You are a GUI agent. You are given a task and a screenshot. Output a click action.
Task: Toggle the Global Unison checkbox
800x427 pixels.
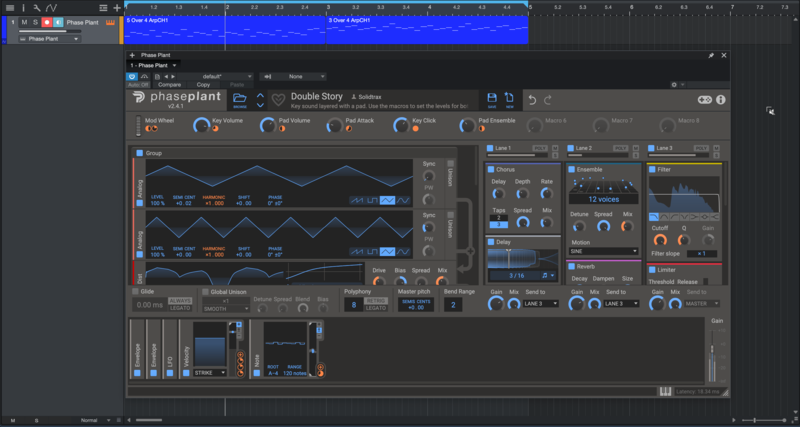pos(206,291)
